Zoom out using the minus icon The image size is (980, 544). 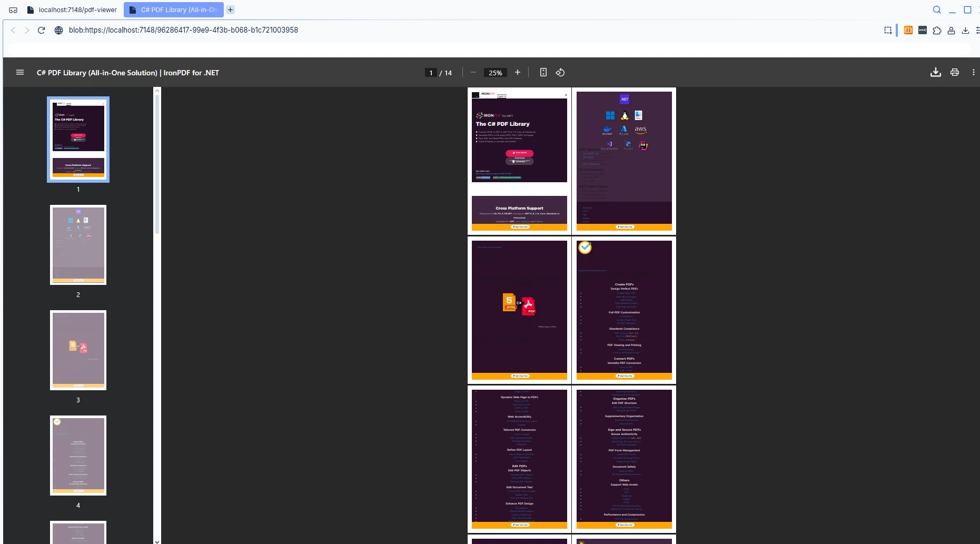click(473, 72)
